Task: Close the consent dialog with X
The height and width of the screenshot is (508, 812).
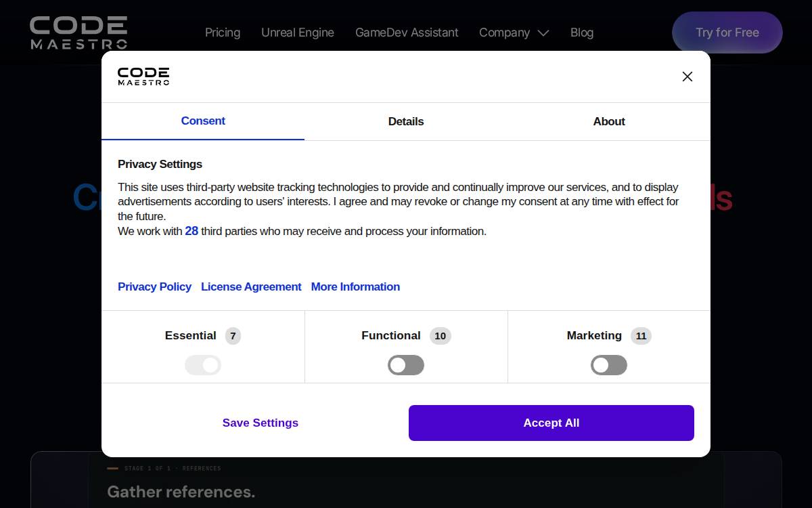Action: pos(687,77)
